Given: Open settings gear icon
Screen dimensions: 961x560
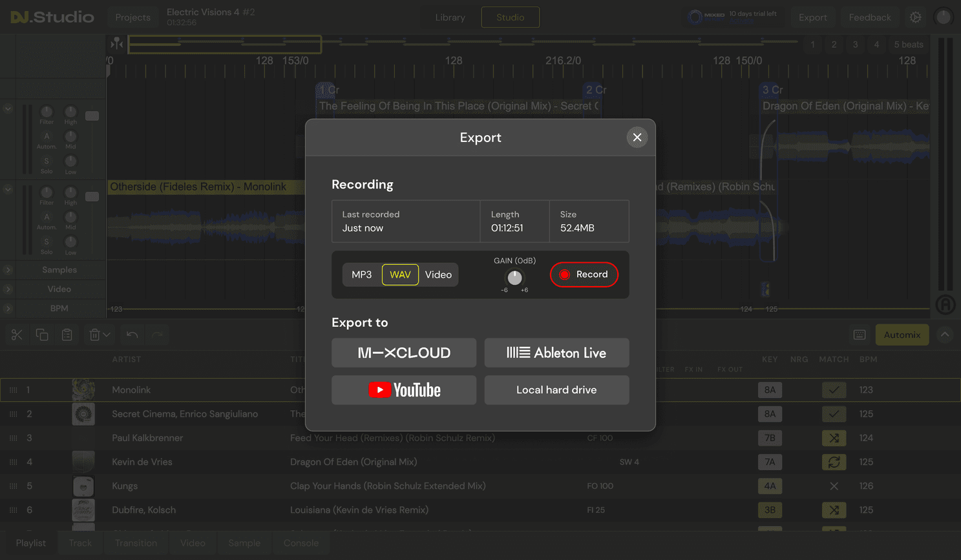Looking at the screenshot, I should pos(916,17).
